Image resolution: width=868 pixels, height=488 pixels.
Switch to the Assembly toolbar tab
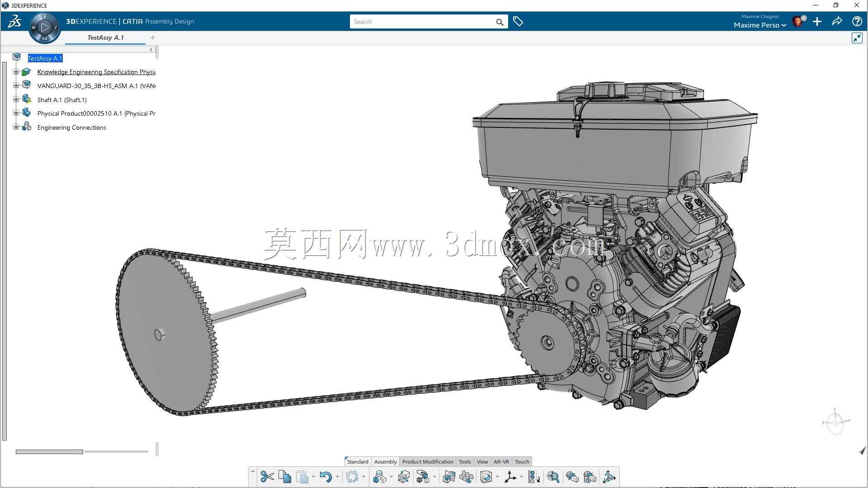tap(385, 462)
